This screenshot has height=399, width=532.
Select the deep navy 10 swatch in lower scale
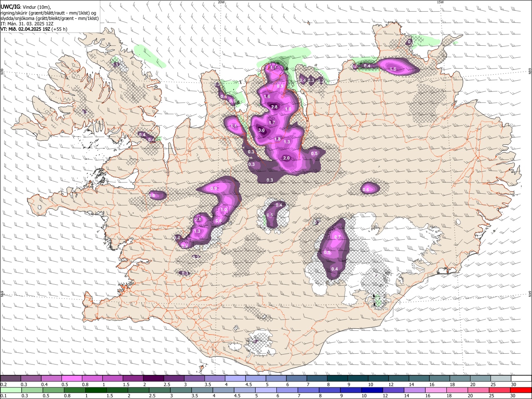pyautogui.click(x=372, y=390)
